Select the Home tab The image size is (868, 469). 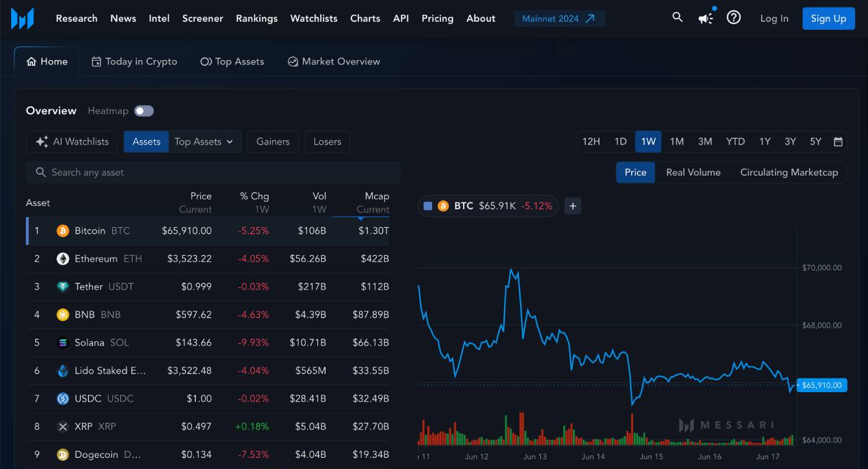click(46, 61)
